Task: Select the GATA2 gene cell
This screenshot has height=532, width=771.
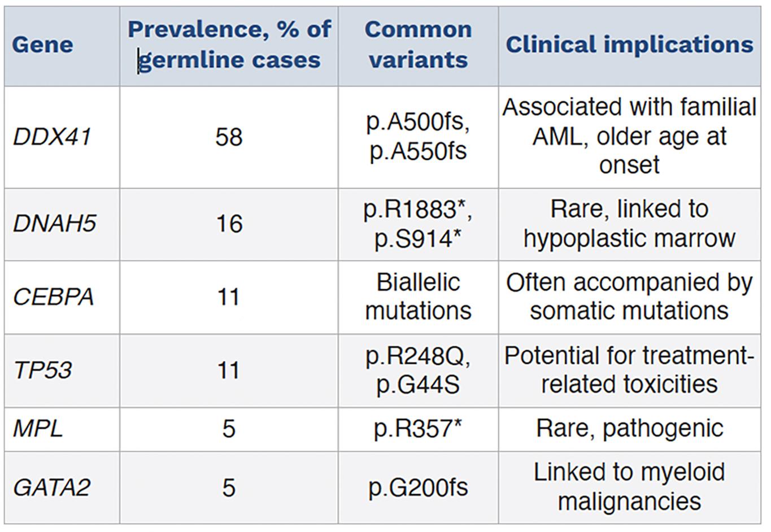Action: click(x=51, y=487)
